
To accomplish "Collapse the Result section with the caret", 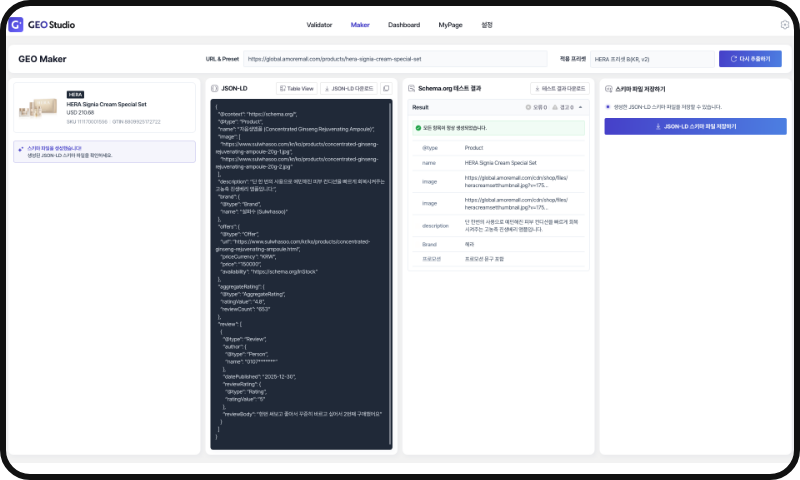I will (581, 107).
